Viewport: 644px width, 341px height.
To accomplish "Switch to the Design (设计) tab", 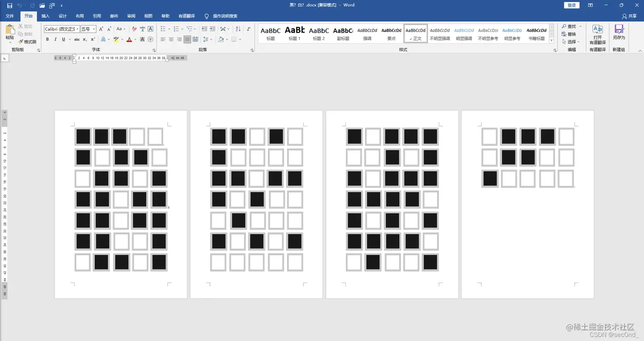I will click(x=63, y=16).
